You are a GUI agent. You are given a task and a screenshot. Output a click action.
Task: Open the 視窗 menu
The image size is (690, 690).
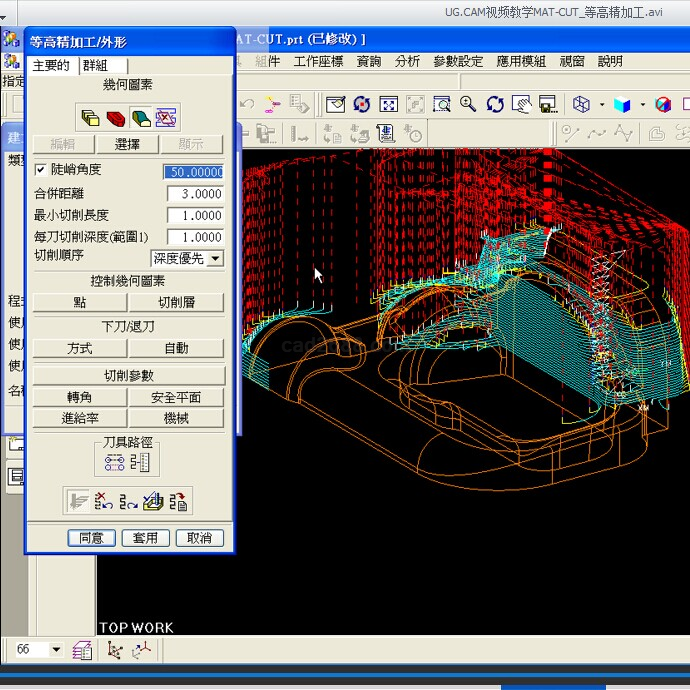(x=572, y=61)
